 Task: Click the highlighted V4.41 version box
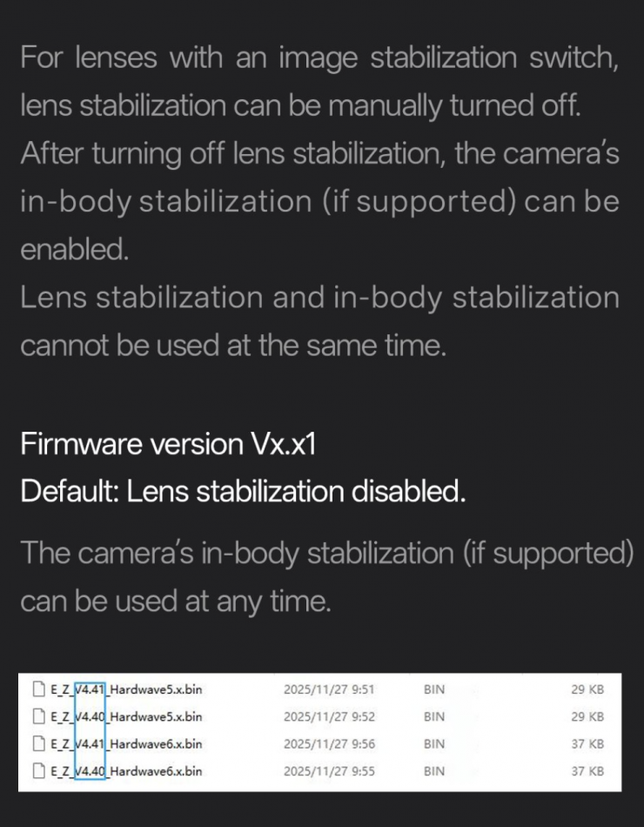pos(90,689)
